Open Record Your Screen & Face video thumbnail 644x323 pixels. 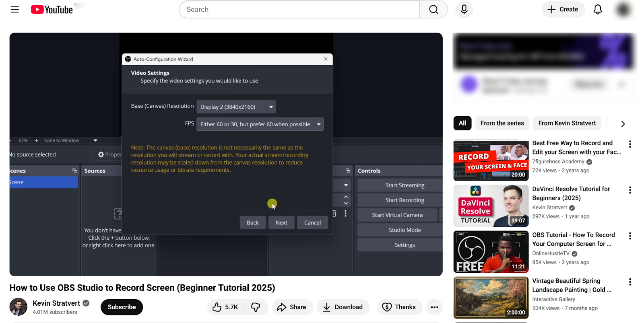(491, 160)
